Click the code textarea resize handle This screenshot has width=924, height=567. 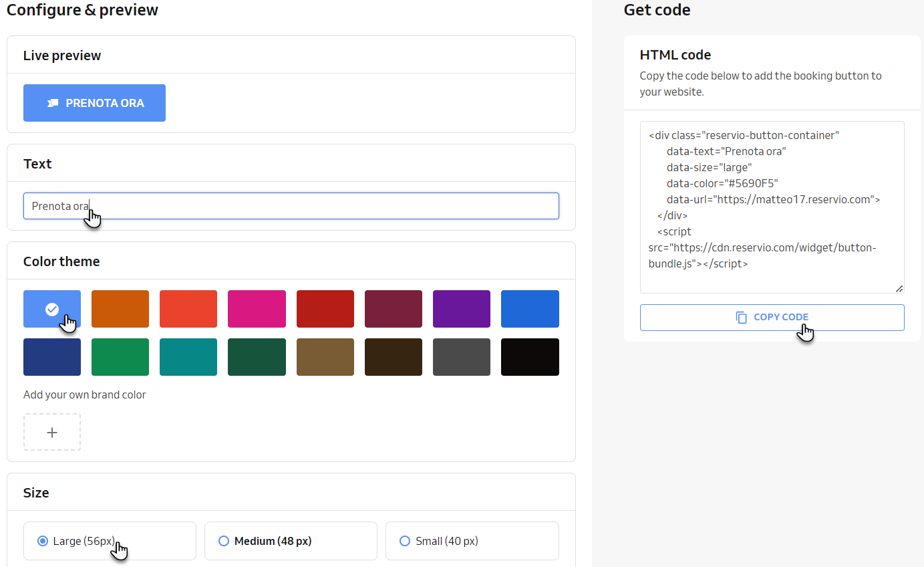click(x=899, y=288)
